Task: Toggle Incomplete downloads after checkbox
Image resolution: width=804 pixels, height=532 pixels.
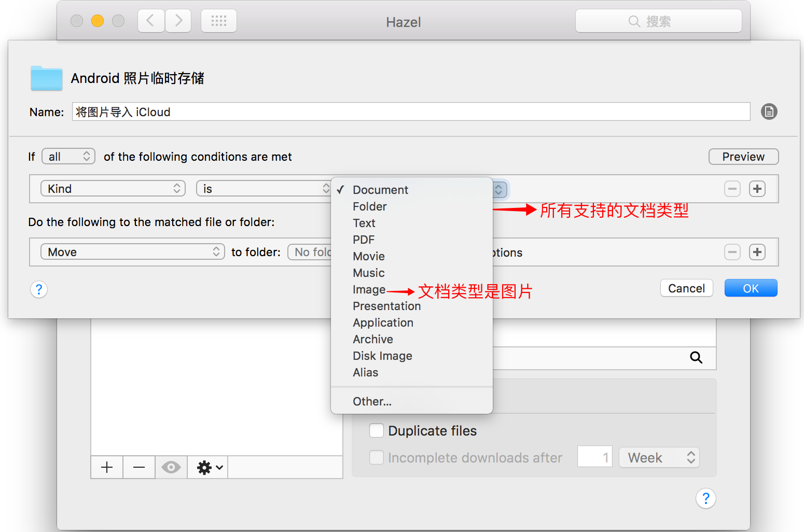Action: click(377, 457)
